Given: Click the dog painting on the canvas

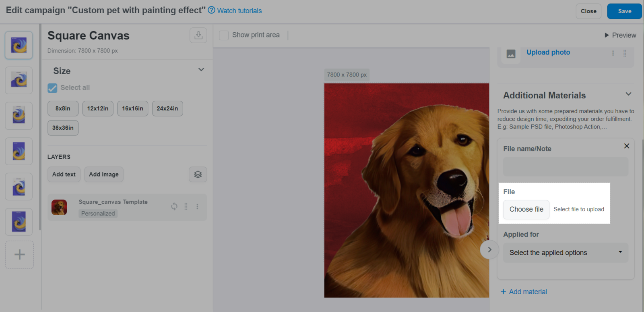Looking at the screenshot, I should [x=407, y=190].
